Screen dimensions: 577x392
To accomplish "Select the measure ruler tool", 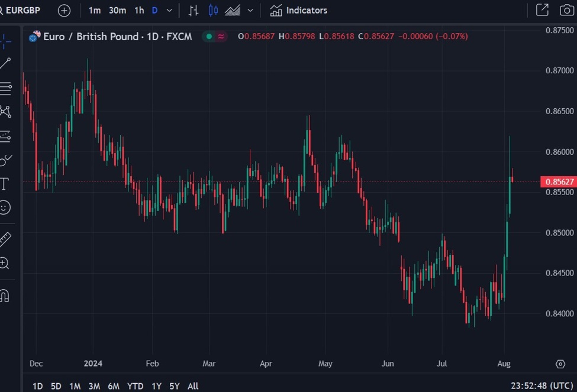I will click(5, 238).
